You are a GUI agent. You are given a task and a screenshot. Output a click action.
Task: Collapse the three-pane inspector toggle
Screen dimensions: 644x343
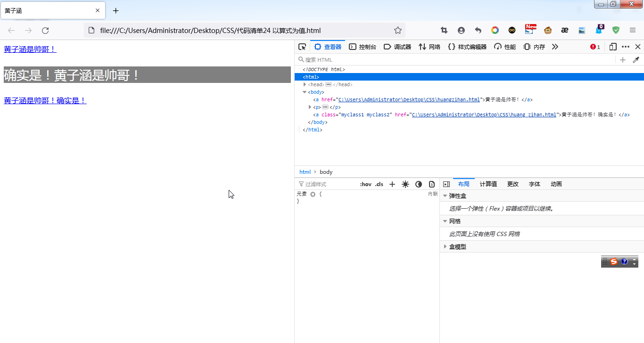click(446, 184)
